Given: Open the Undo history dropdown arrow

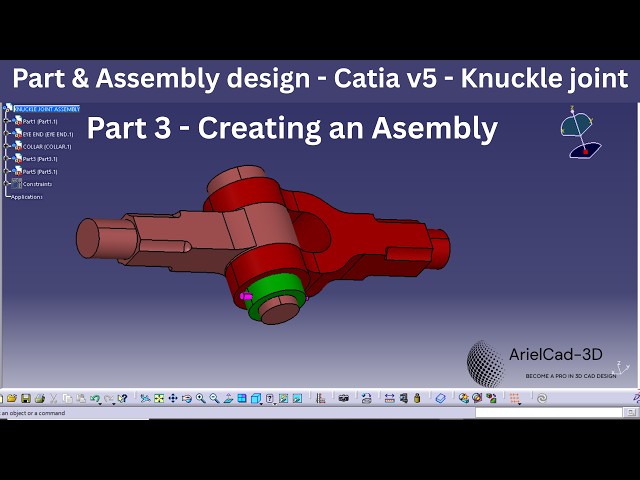Looking at the screenshot, I should tap(100, 403).
